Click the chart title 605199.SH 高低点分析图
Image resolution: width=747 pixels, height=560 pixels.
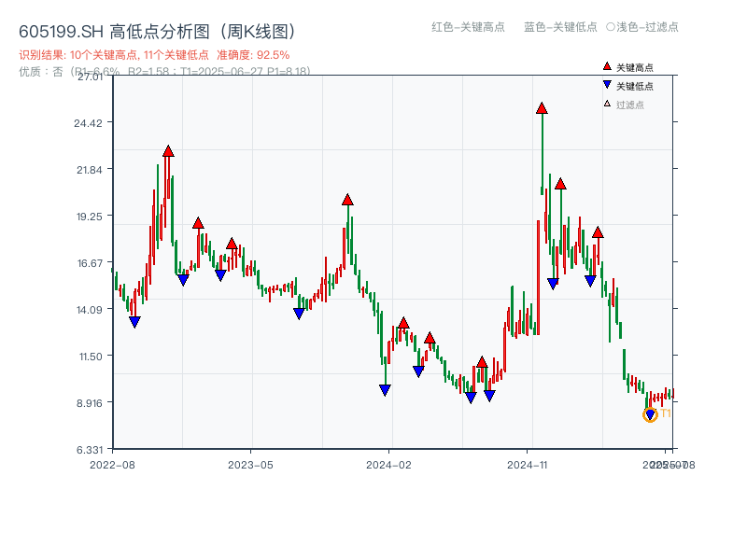click(x=157, y=30)
